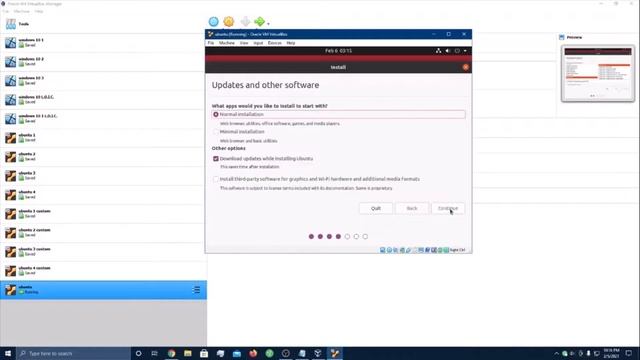Expand the system menu arrow in the Ubuntu top bar
640x360 pixels.
click(x=465, y=51)
